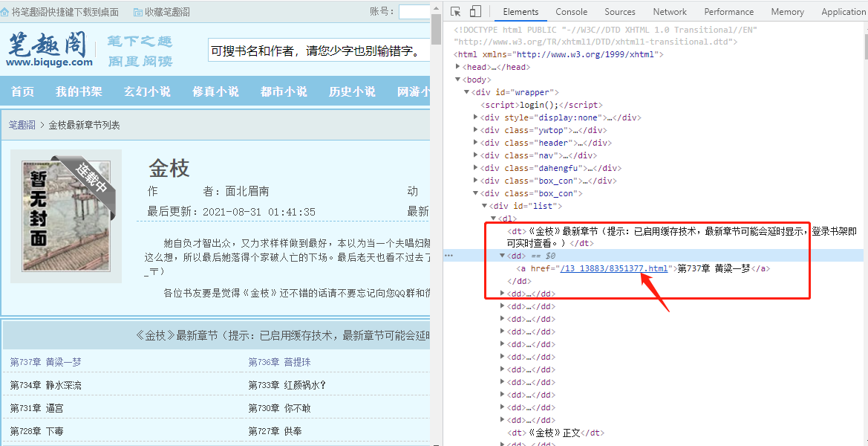Click the 笔趣阁 breadcrumb link
The image size is (868, 446).
click(22, 125)
